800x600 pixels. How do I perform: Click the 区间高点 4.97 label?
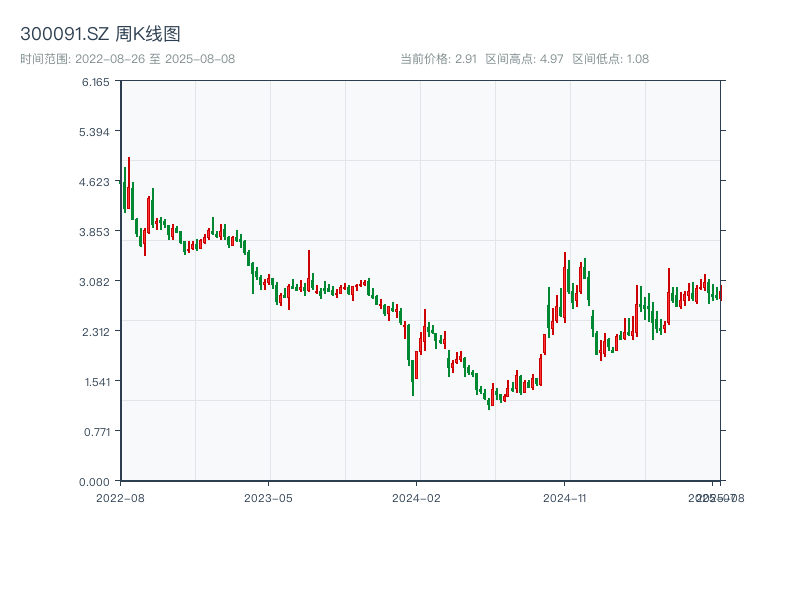pos(524,59)
